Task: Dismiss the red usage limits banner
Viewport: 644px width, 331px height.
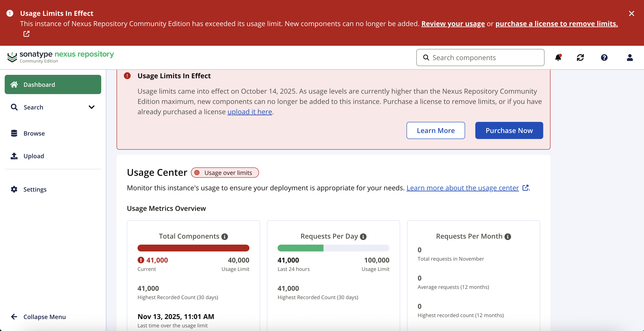Action: 631,13
